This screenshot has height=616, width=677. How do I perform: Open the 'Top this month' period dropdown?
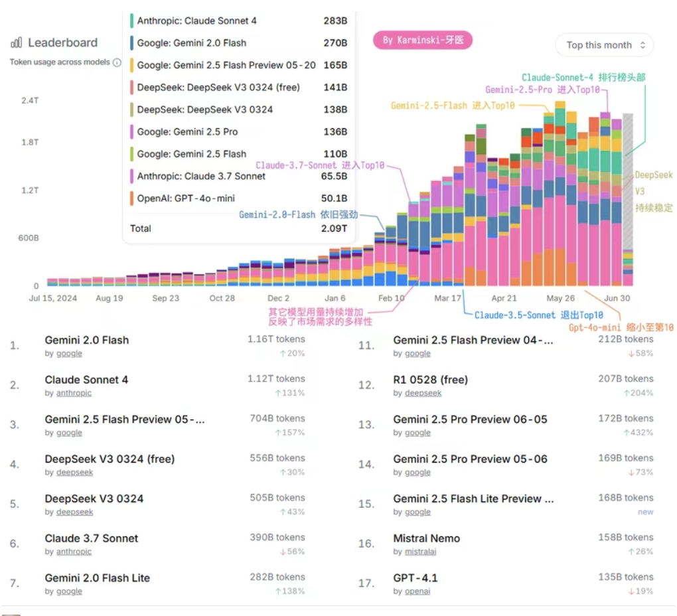[604, 45]
